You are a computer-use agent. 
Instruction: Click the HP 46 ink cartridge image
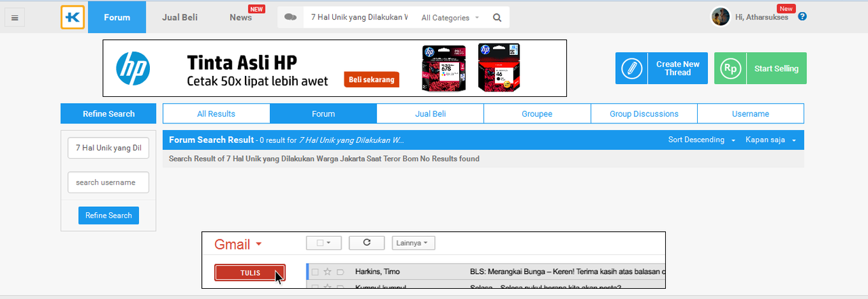[x=499, y=67]
